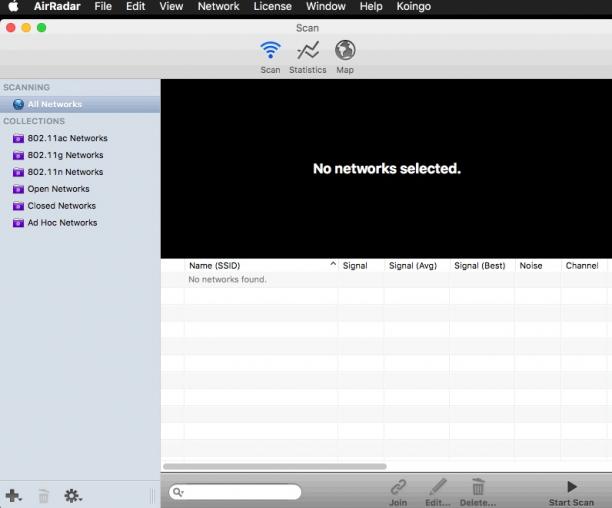612x508 pixels.
Task: Open the search magnifier options dropdown
Action: [x=178, y=492]
